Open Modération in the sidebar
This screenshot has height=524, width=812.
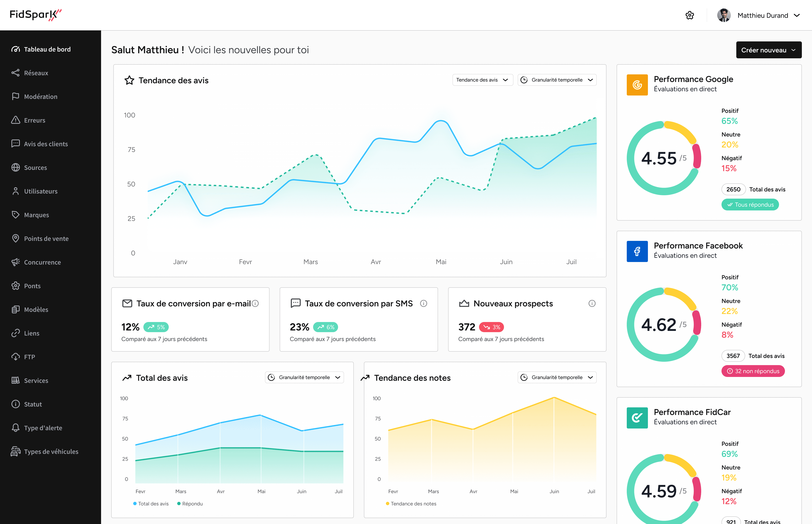41,97
